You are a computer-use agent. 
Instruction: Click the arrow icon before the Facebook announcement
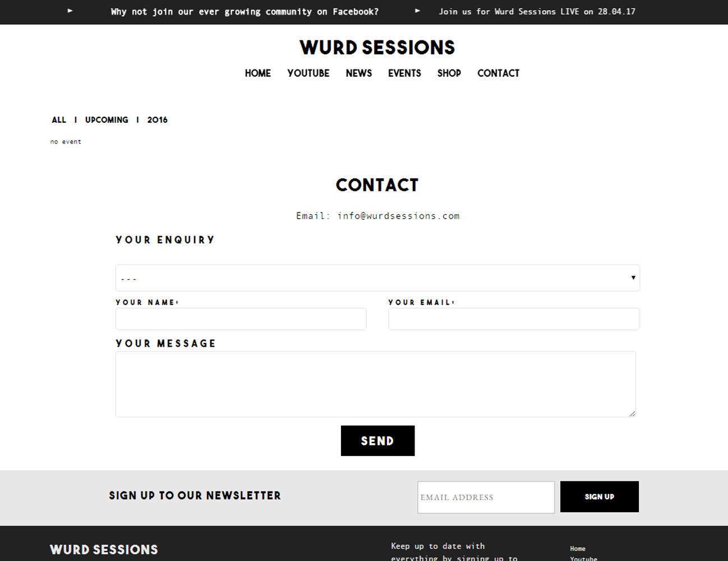coord(70,11)
